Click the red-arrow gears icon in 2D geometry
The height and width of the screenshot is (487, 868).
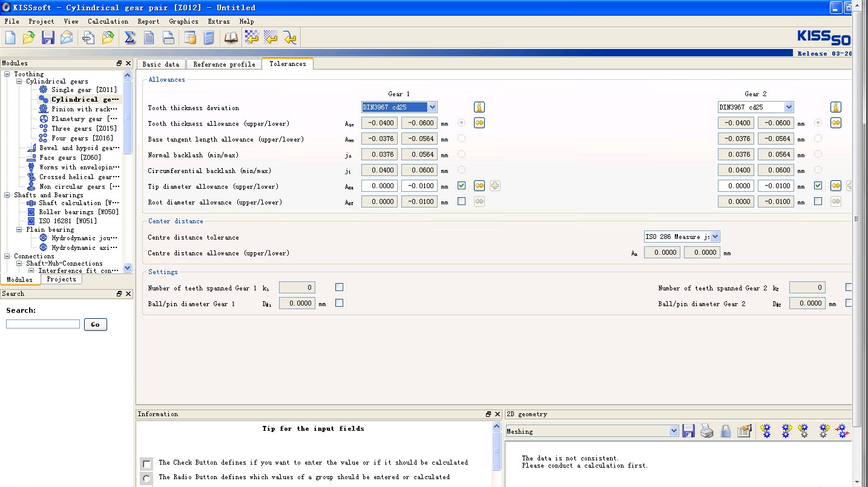842,431
